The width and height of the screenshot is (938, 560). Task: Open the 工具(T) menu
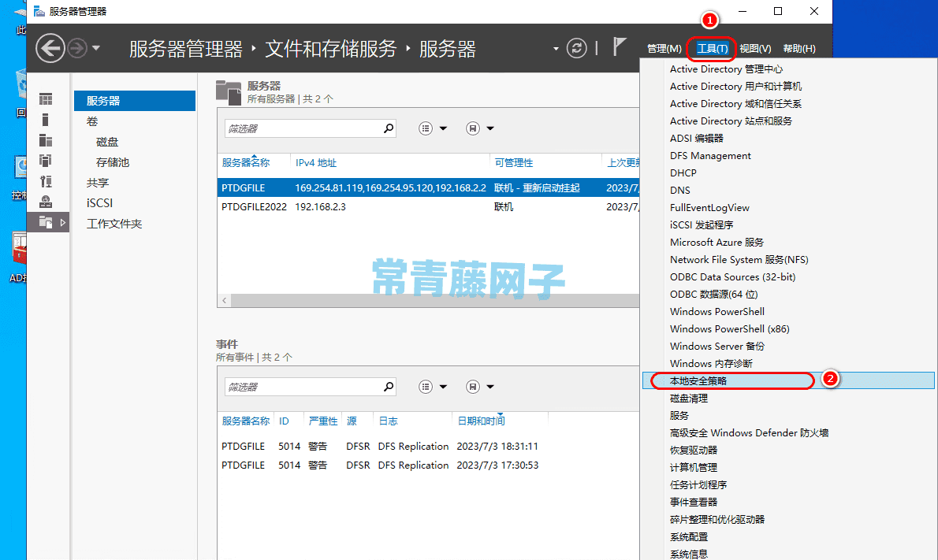click(x=710, y=48)
